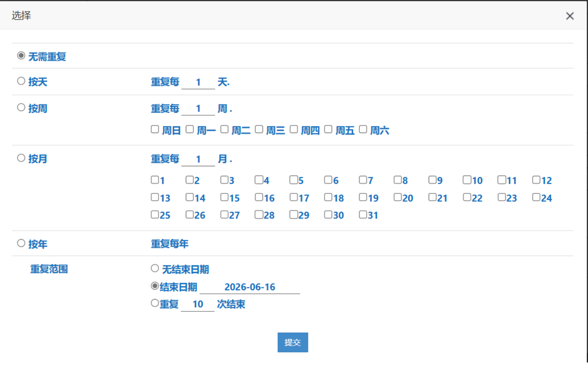Tick day 21 of the month
Viewport: 588px width, 374px height.
[432, 197]
